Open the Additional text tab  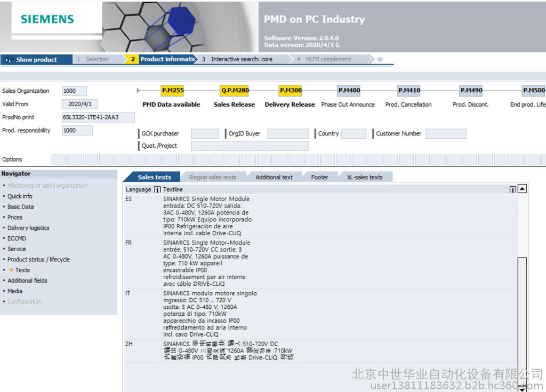click(274, 177)
